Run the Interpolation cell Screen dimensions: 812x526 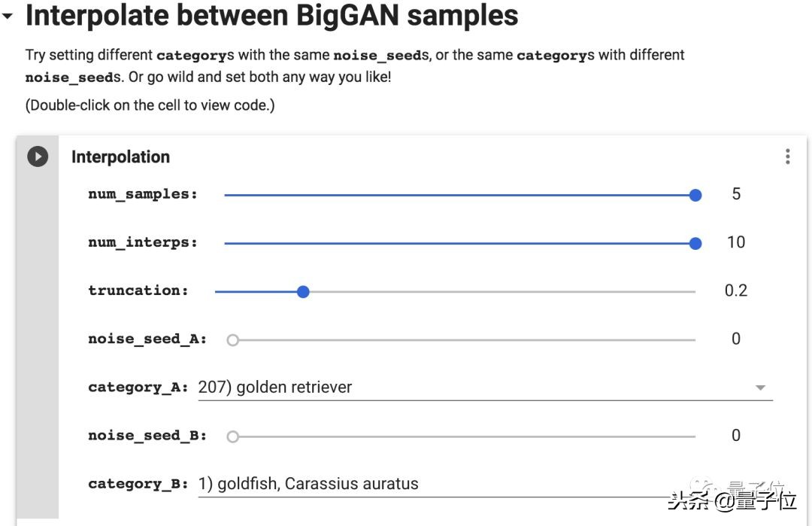click(x=38, y=157)
